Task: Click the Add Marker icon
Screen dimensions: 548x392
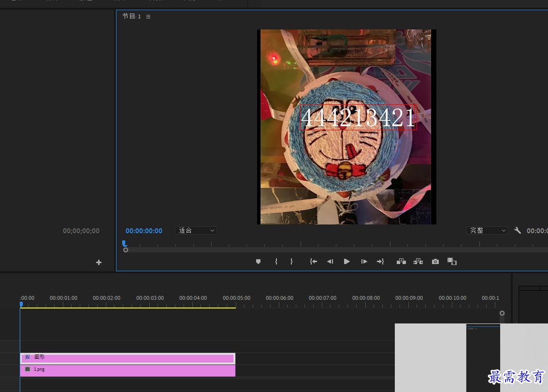Action: point(258,262)
